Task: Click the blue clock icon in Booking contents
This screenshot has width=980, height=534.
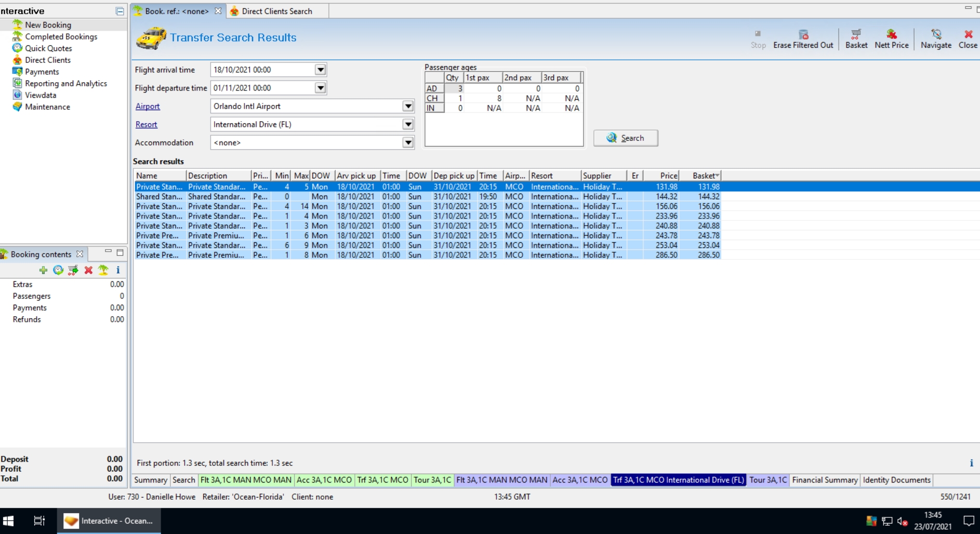Action: (x=58, y=270)
